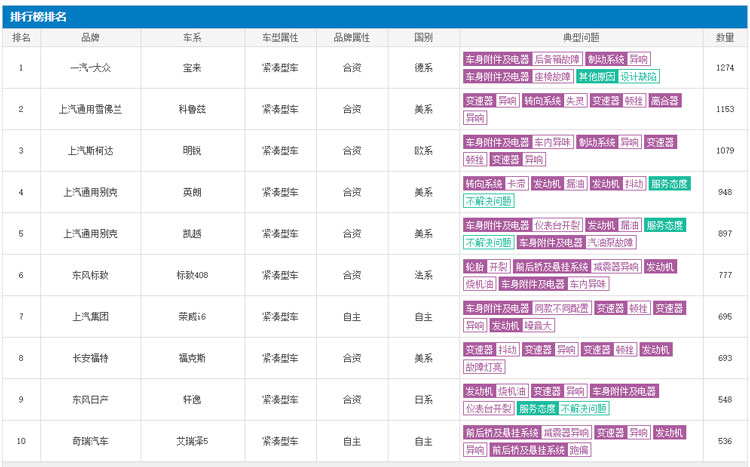Viewport: 750px width, 467px height.
Task: Open the 科鲁兹 car series link
Action: (192, 109)
